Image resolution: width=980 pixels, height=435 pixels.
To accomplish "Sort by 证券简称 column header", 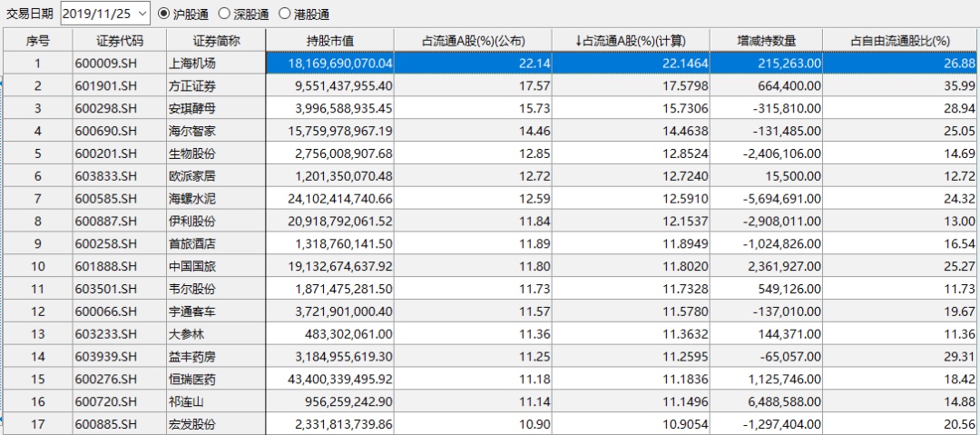I will coord(216,41).
